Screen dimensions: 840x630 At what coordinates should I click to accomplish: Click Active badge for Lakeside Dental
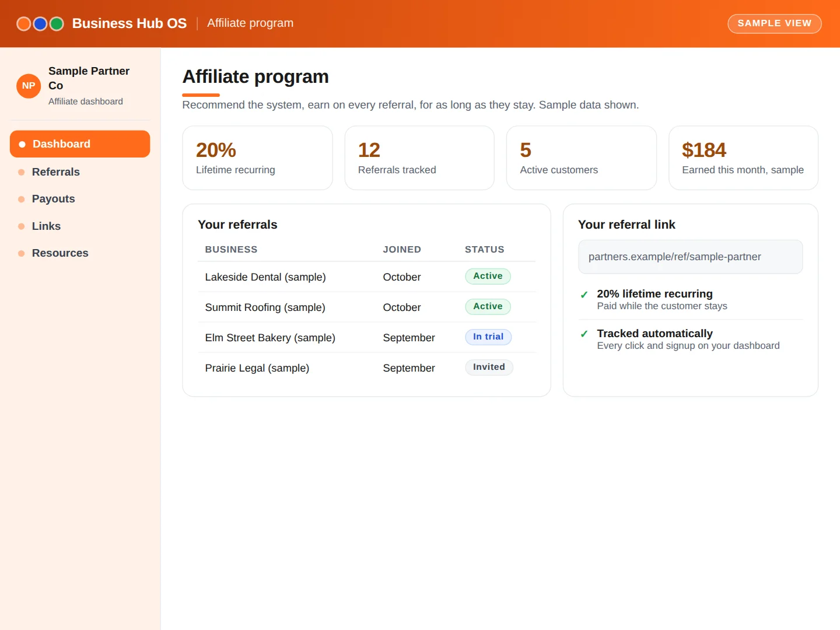coord(488,276)
